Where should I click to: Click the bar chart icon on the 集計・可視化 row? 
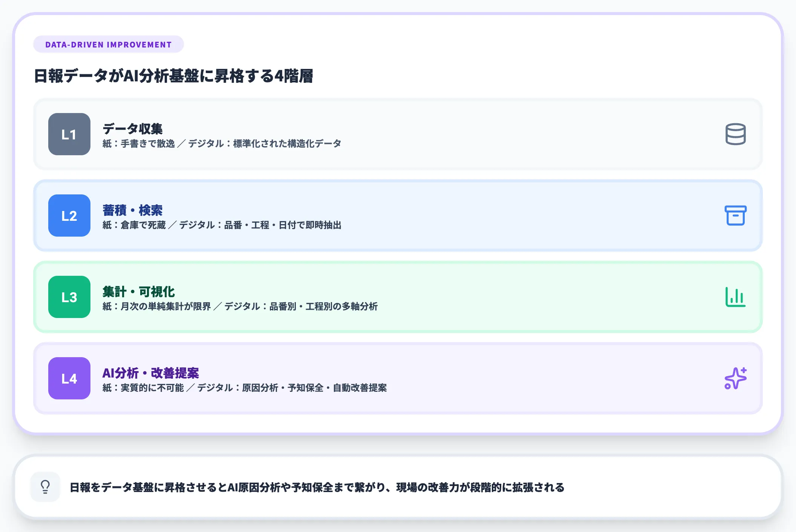coord(735,297)
